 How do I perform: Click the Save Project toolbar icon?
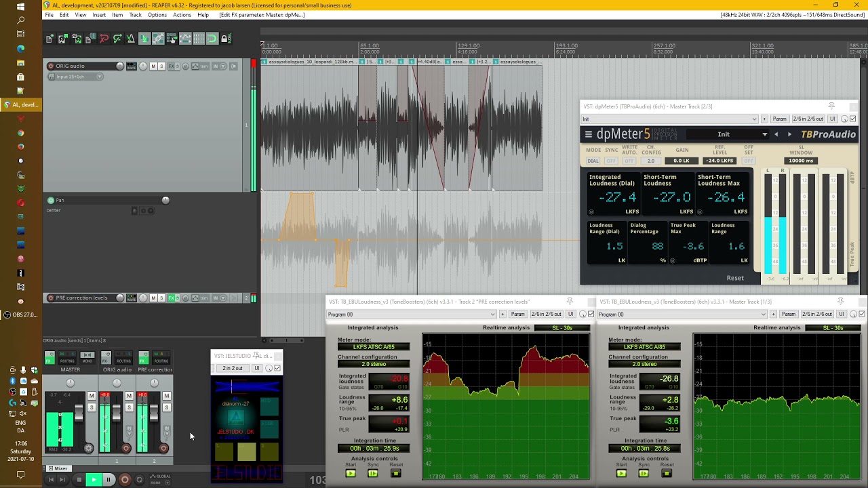[77, 39]
